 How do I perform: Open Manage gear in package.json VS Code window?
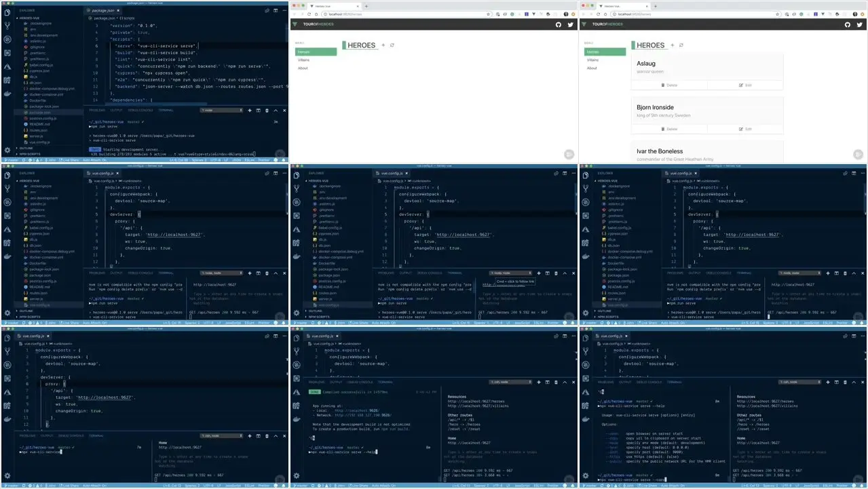tap(7, 150)
